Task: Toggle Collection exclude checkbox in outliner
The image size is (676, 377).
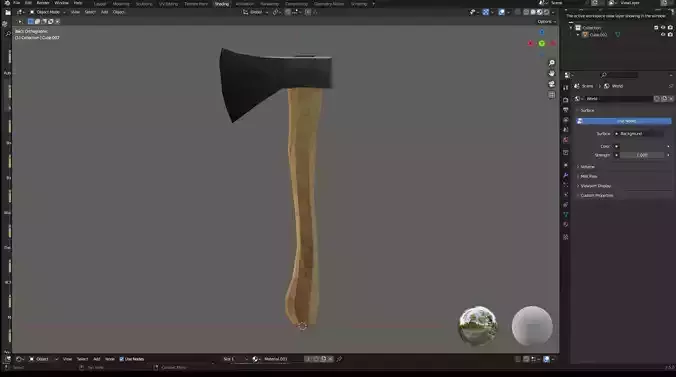Action: click(656, 28)
